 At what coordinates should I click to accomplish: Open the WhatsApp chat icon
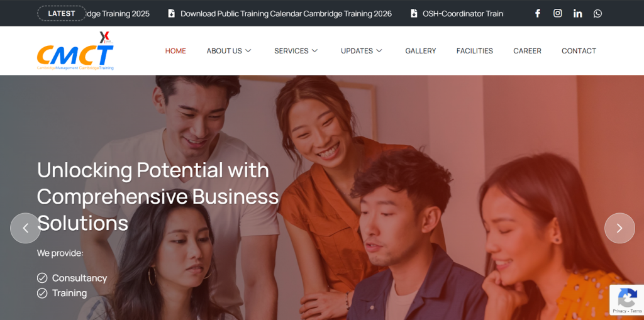(597, 13)
